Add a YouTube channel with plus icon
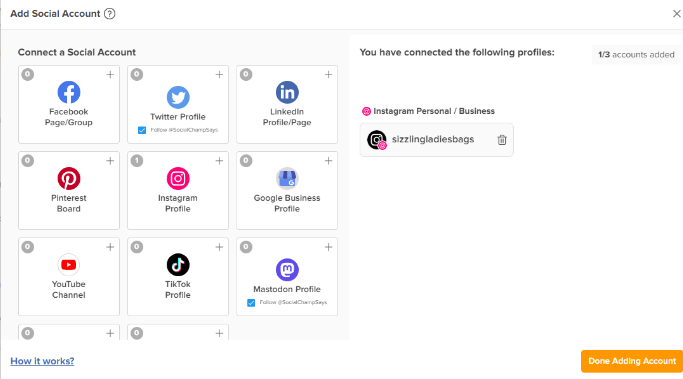The height and width of the screenshot is (379, 683). coord(110,247)
